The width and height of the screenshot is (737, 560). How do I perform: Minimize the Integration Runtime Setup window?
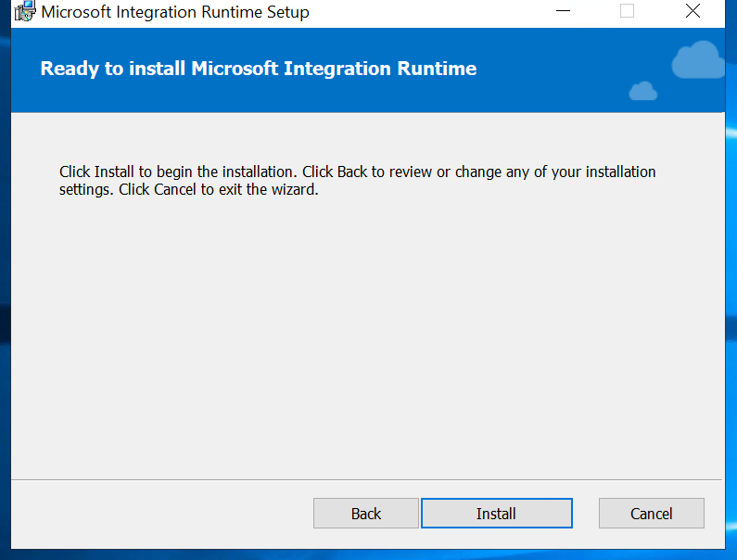pos(563,12)
